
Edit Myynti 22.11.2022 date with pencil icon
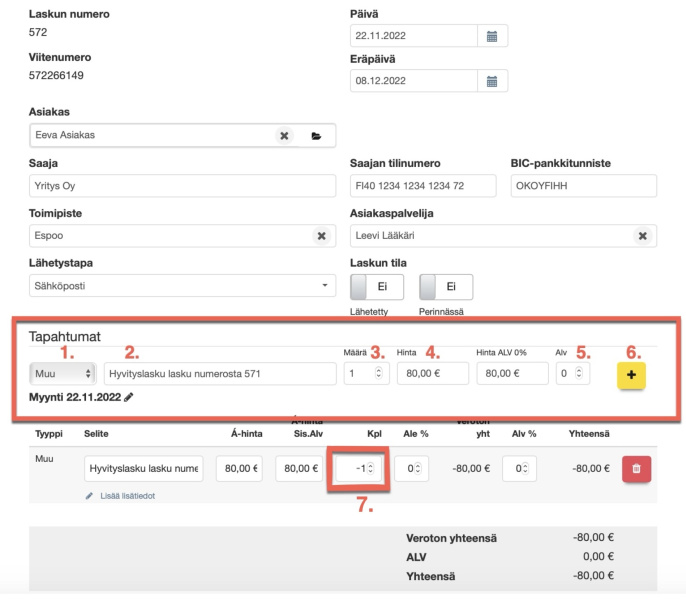coord(129,397)
